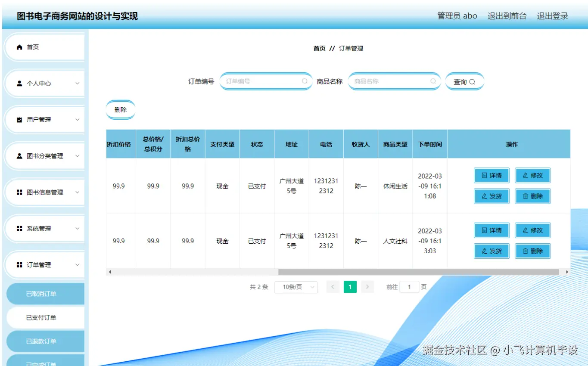Click the 收货人 column header
Viewport: 588px width, 366px height.
[361, 144]
